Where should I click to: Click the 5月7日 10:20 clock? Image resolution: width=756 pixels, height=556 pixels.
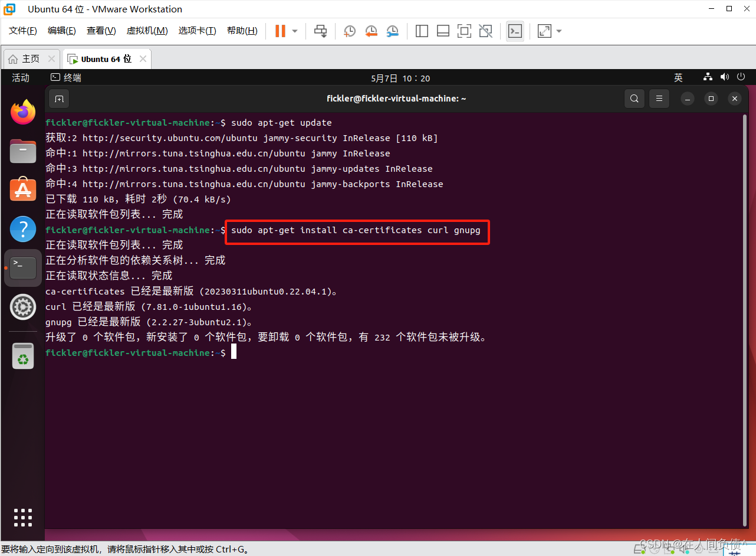click(x=400, y=78)
